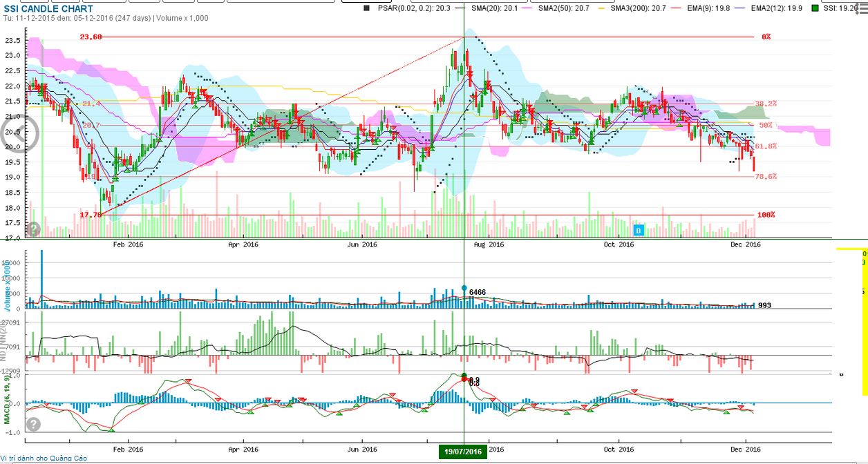Click the 50% retracement label
868x464 pixels.
click(x=766, y=125)
